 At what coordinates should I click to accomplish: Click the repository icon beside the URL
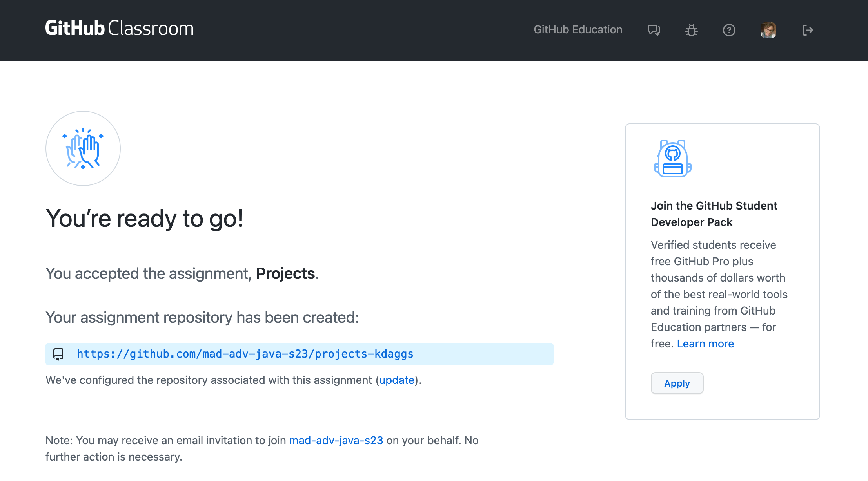tap(58, 354)
